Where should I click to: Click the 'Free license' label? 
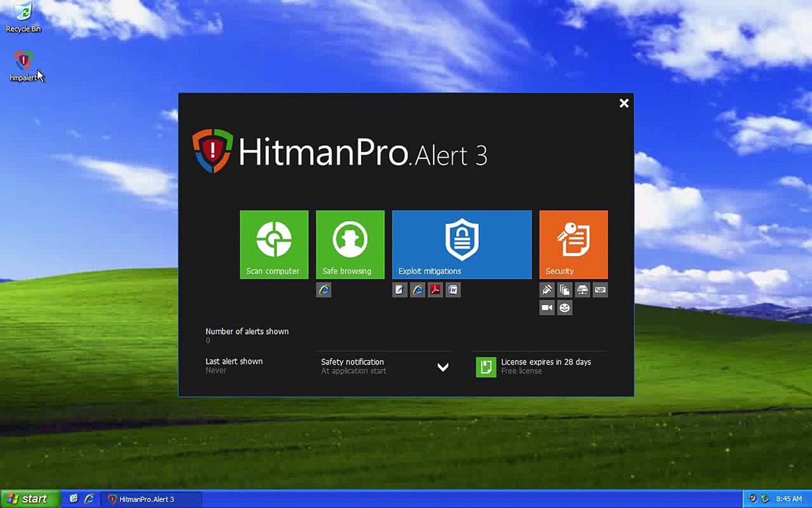pyautogui.click(x=521, y=371)
